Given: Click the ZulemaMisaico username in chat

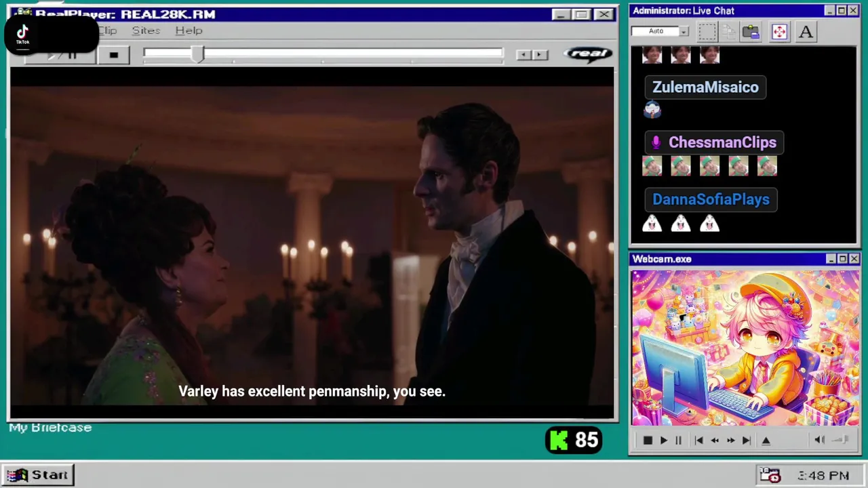Looking at the screenshot, I should (705, 87).
